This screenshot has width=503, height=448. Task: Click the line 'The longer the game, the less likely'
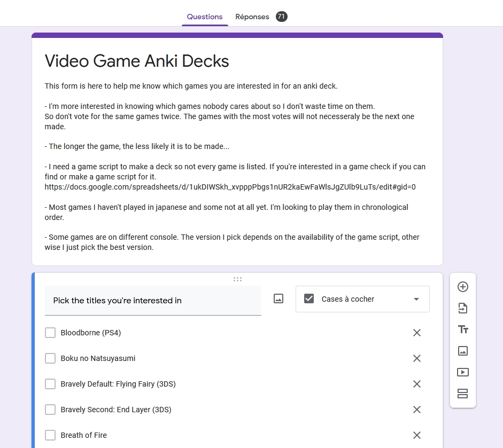[137, 146]
